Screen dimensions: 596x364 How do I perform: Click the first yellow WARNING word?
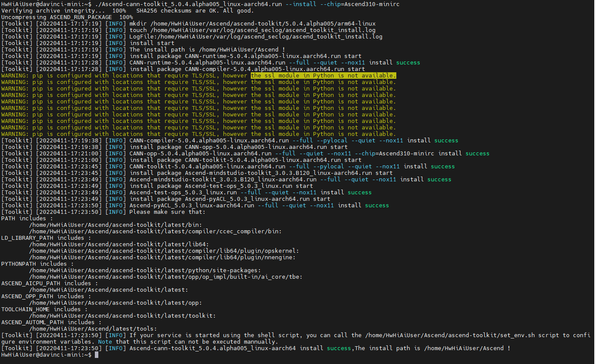click(15, 75)
